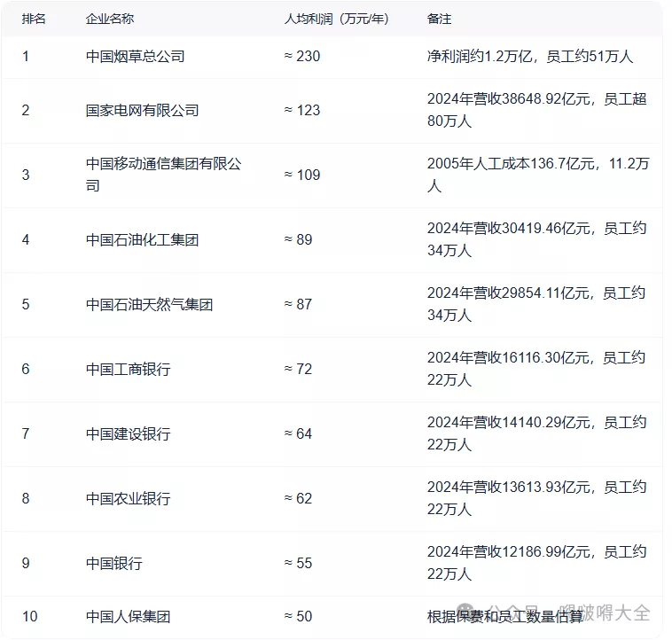The image size is (672, 640).
Task: Click the 中国建设银行 entry
Action: coord(128,433)
